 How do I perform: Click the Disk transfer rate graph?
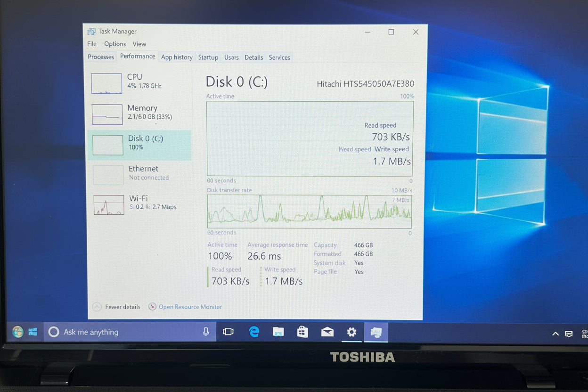[x=310, y=212]
